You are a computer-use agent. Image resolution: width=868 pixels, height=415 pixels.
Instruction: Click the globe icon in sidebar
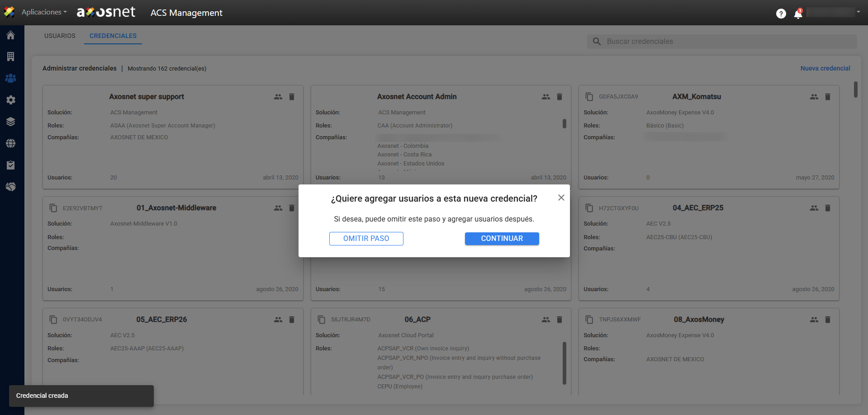tap(11, 143)
